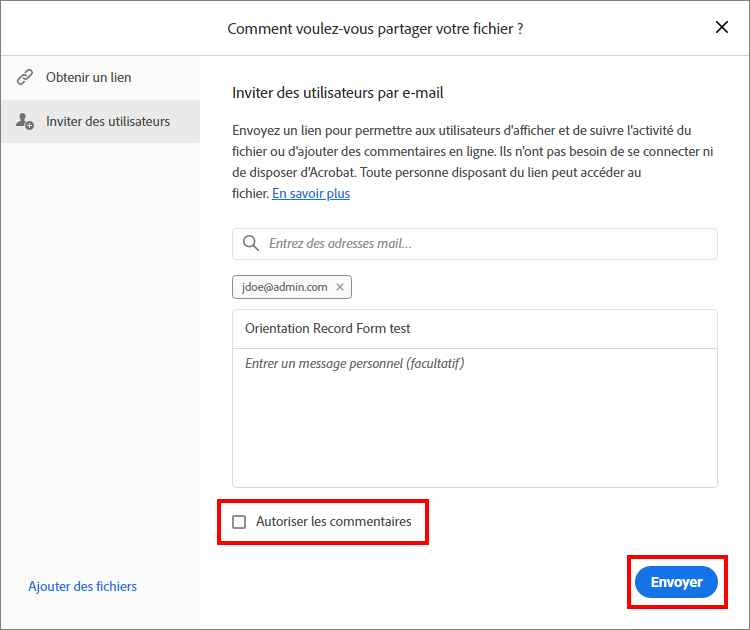Screen dimensions: 750x630
Task: Switch to the Obtenir un lien tab
Action: click(88, 78)
